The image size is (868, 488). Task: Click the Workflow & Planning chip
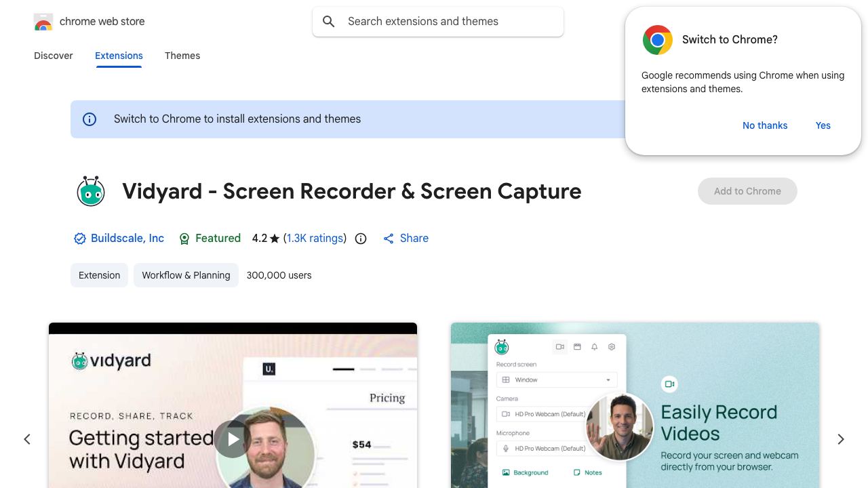pos(186,275)
